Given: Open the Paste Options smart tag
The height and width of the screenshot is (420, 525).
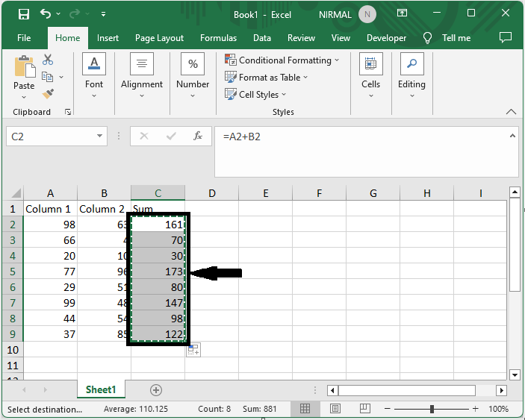Looking at the screenshot, I should [193, 350].
